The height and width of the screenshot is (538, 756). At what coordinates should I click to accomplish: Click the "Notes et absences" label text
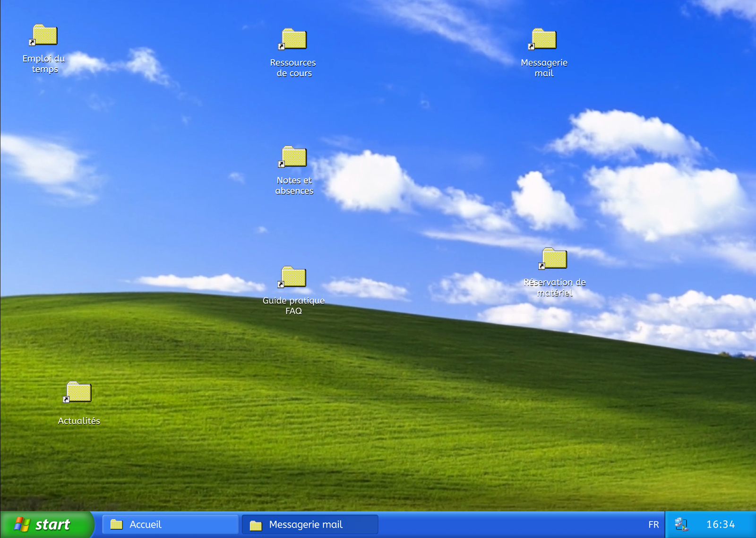click(x=294, y=186)
